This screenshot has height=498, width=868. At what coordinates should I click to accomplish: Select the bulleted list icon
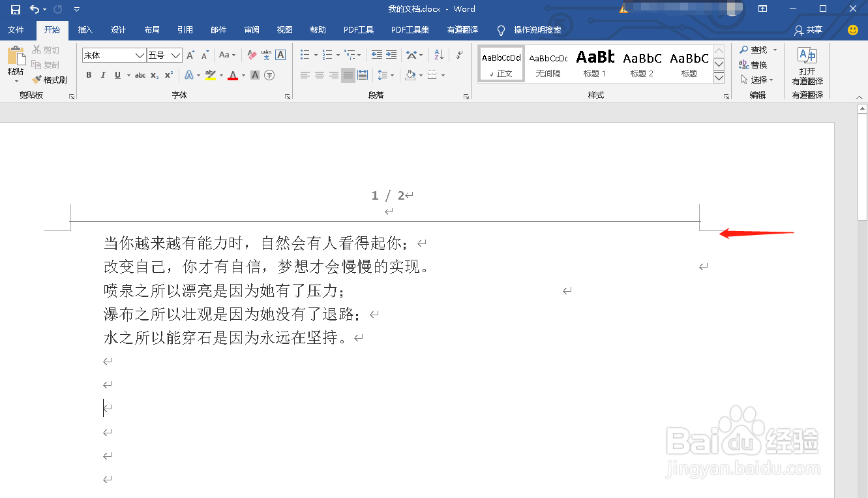(305, 55)
